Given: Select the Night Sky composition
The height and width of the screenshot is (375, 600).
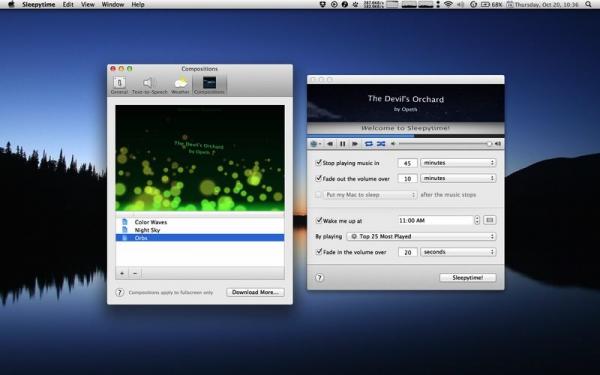Looking at the screenshot, I should pos(200,230).
